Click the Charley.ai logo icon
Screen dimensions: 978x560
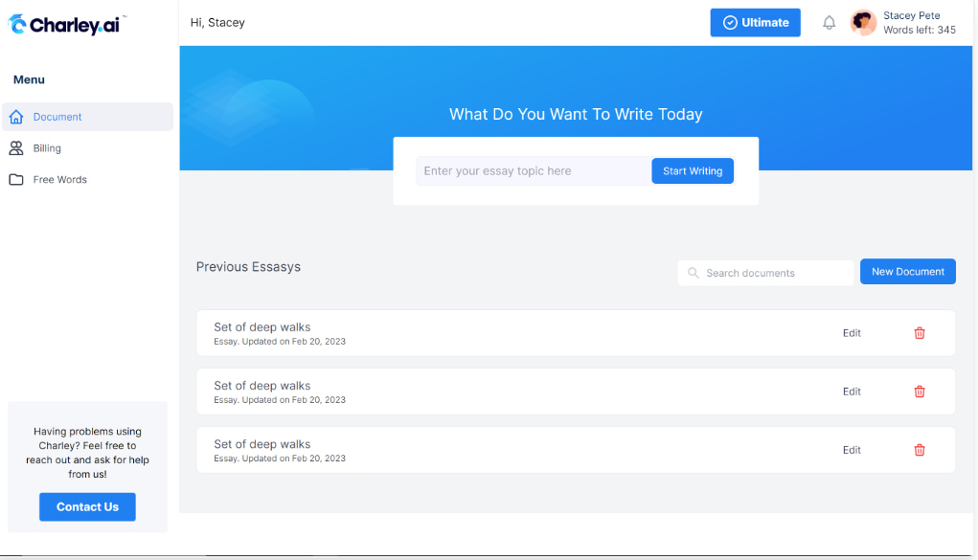click(16, 24)
